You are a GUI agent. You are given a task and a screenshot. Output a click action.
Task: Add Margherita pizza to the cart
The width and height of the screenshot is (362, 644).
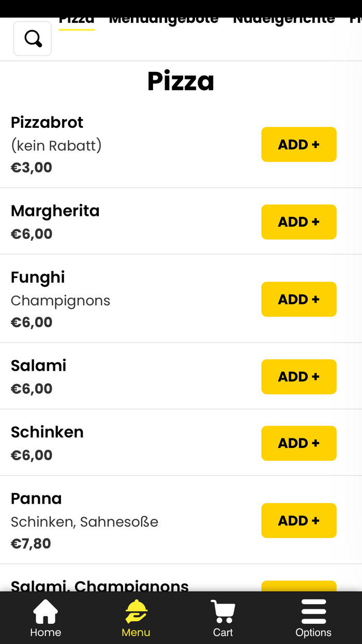click(298, 222)
